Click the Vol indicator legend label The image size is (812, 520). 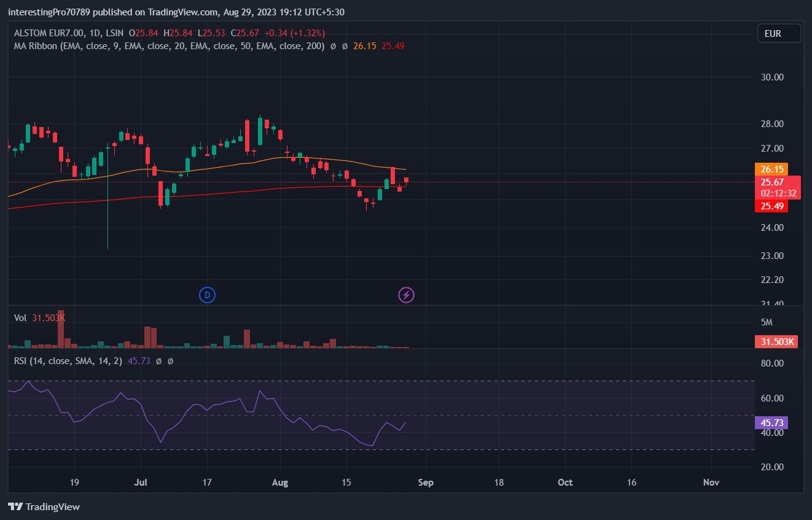[x=20, y=318]
